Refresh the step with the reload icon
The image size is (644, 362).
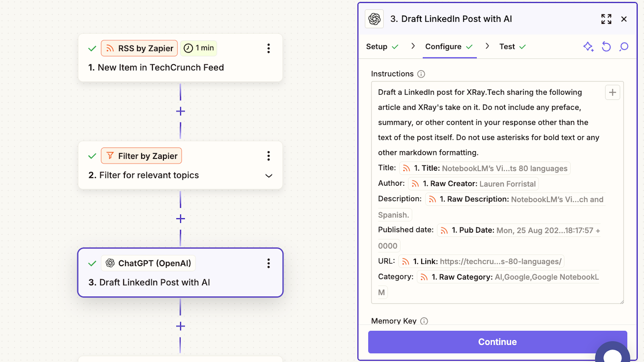tap(606, 47)
